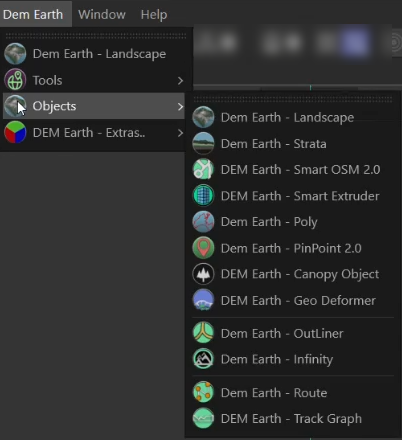Image resolution: width=402 pixels, height=440 pixels.
Task: Choose Dem Earth - Poly
Action: [x=293, y=222]
